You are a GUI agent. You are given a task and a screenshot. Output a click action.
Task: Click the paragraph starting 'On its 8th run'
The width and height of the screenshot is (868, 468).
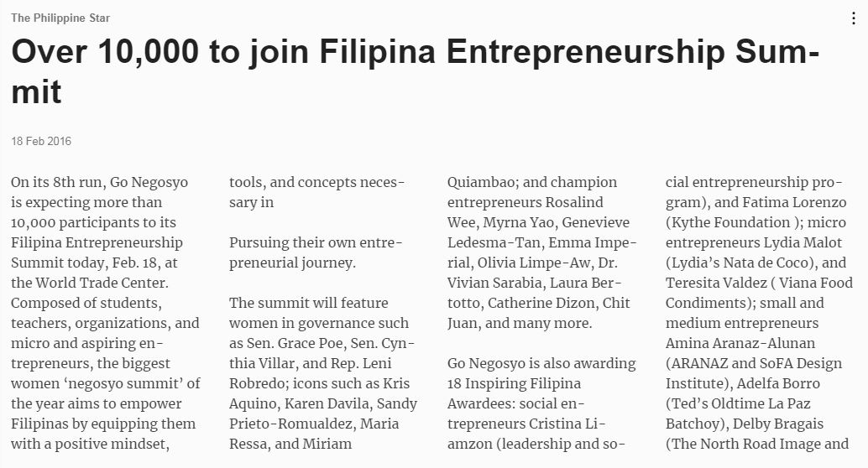point(106,313)
